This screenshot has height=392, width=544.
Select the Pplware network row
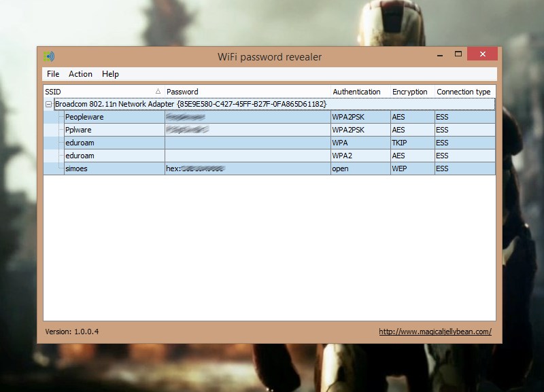tap(269, 130)
